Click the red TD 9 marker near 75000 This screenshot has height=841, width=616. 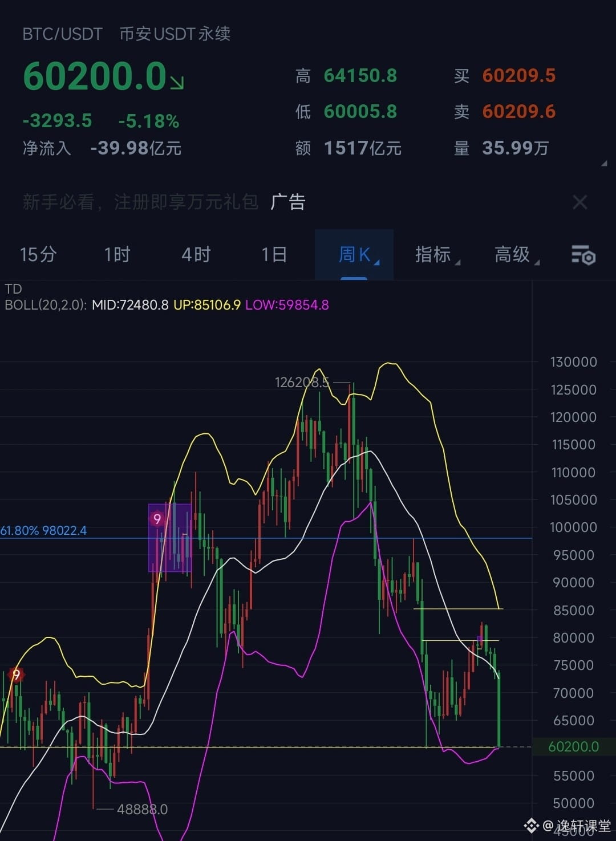16,675
